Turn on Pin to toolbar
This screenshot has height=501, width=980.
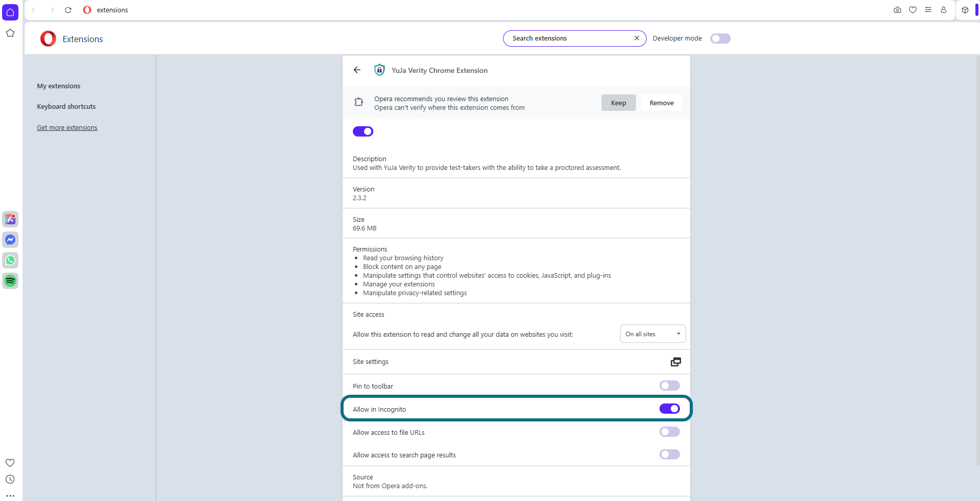point(670,385)
